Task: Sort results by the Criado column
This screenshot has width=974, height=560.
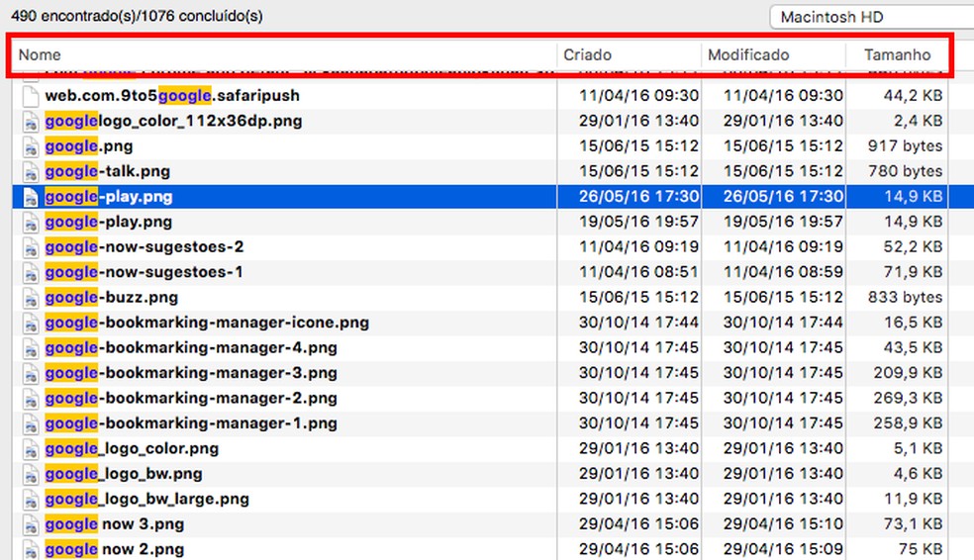Action: pyautogui.click(x=588, y=55)
